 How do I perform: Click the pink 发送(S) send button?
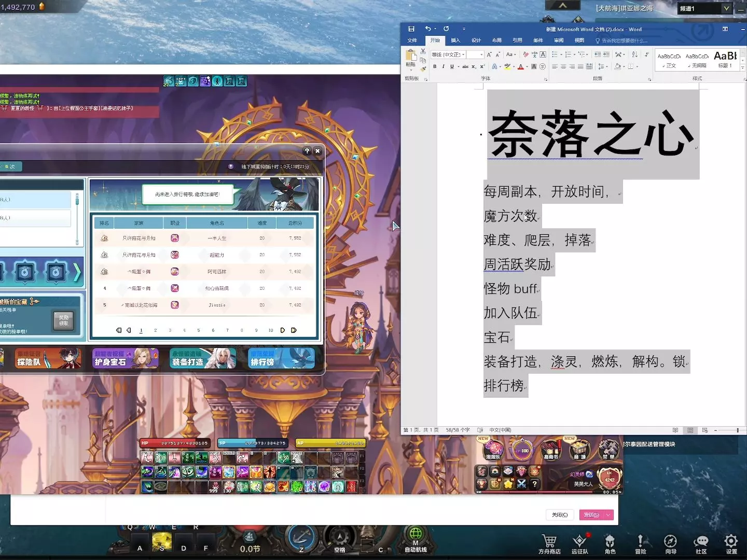[x=591, y=515]
